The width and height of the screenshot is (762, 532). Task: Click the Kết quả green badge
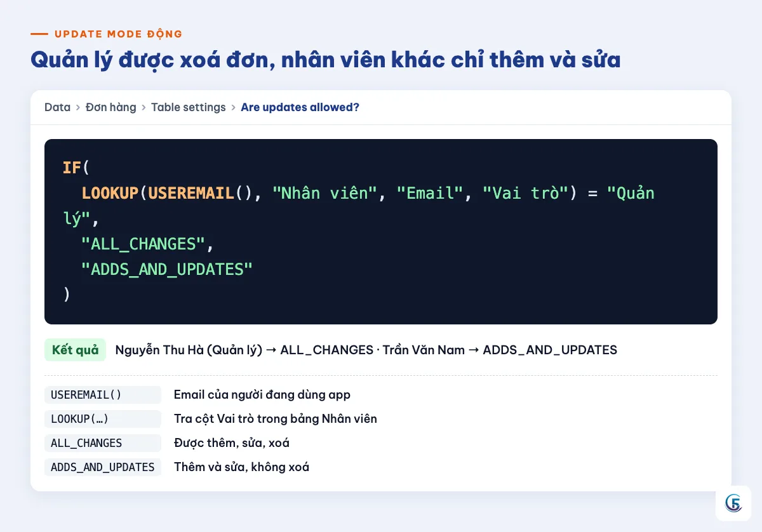(x=75, y=350)
